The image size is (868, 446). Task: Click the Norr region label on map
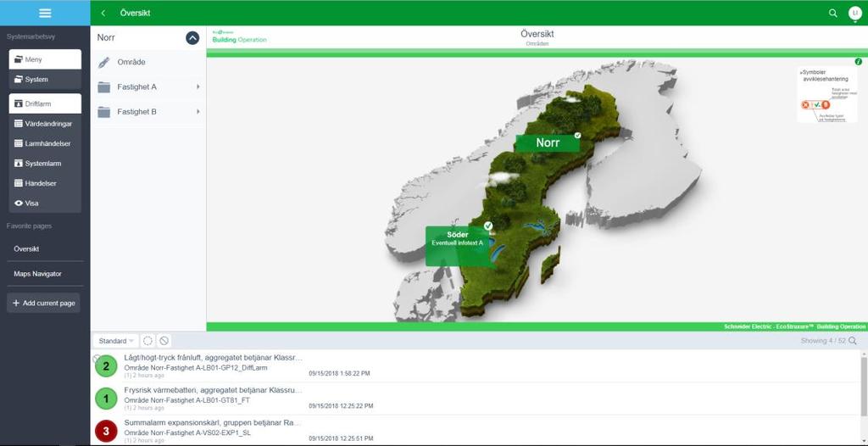coord(548,143)
